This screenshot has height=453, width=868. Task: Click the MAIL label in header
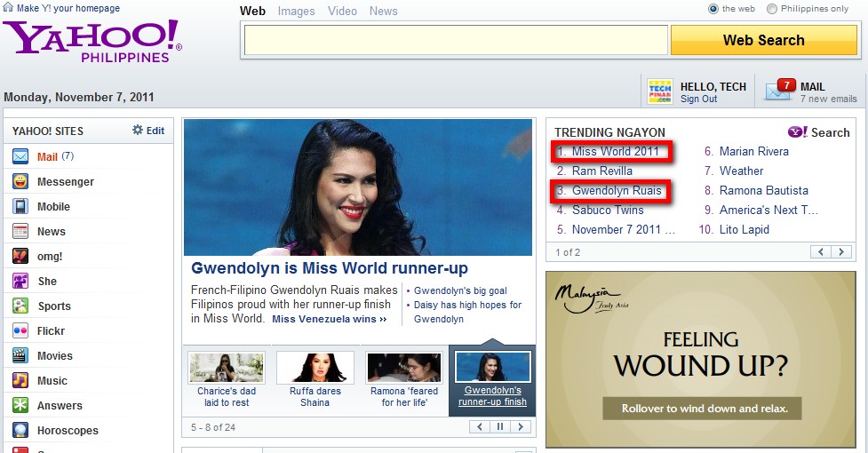pyautogui.click(x=812, y=87)
